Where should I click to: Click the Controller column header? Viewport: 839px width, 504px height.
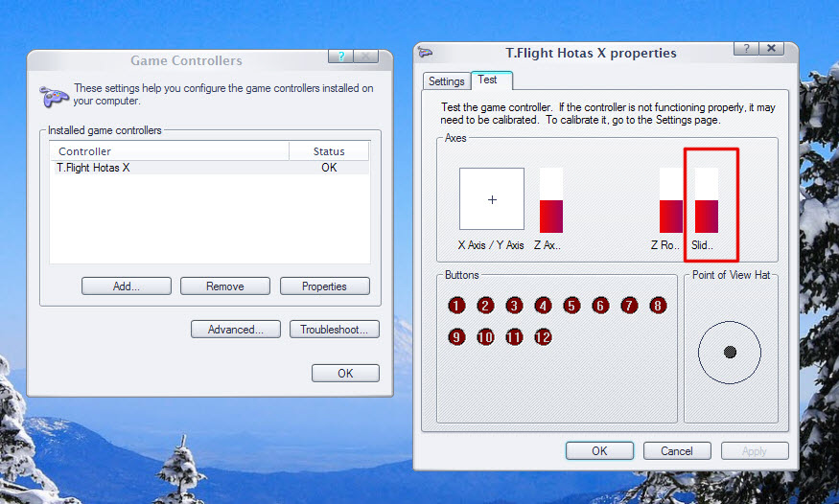click(169, 151)
